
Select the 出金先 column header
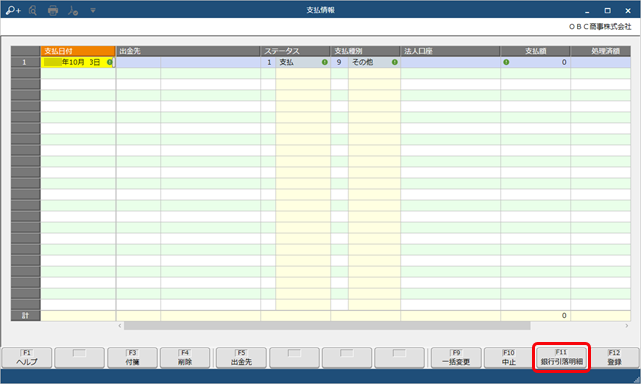(x=188, y=51)
